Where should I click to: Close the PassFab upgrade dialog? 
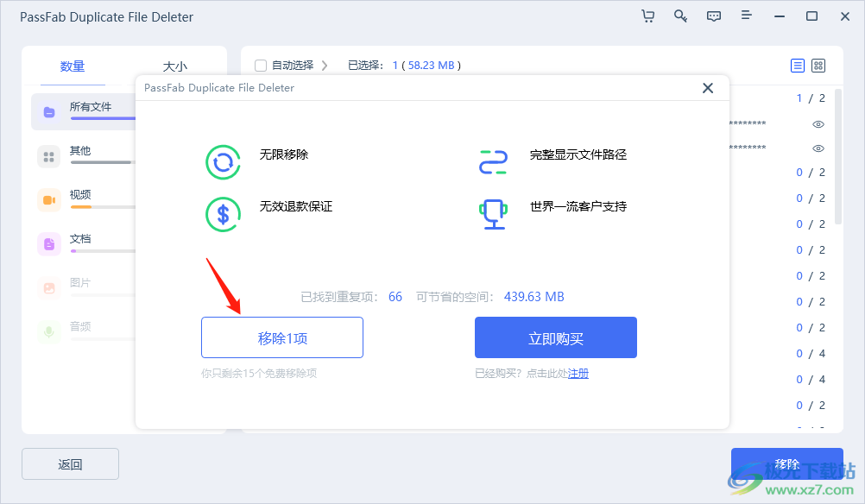(x=708, y=88)
